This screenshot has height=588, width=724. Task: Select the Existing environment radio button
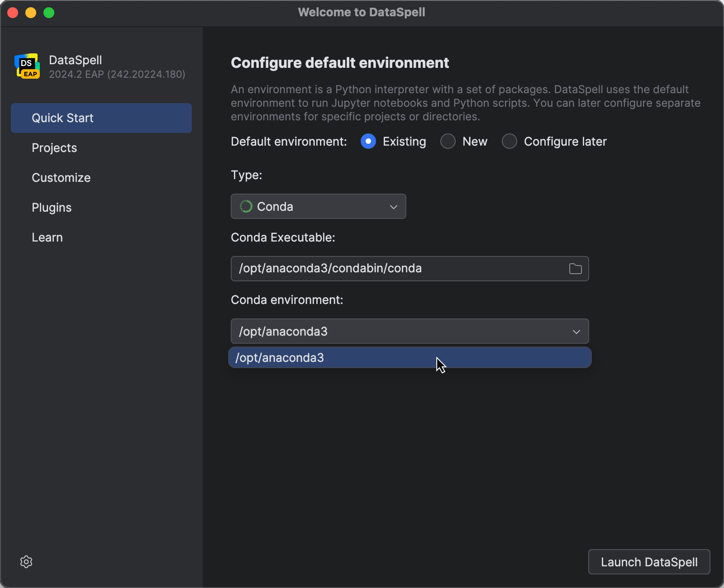[x=368, y=141]
